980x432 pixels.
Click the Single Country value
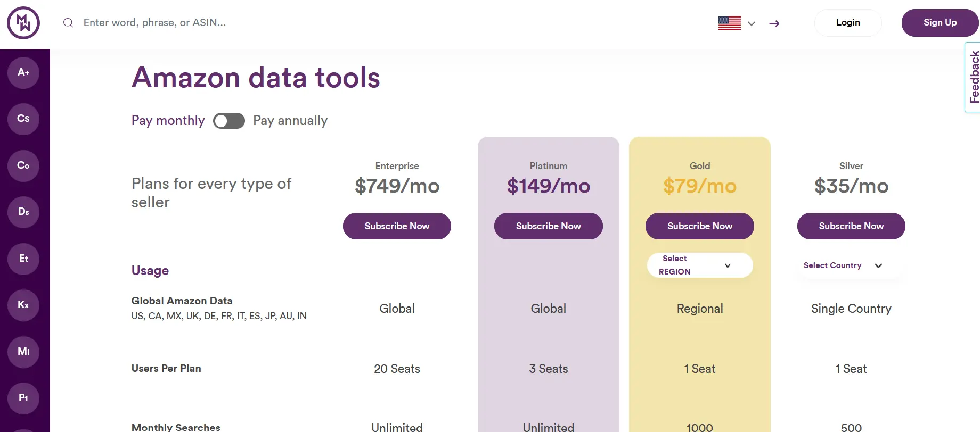tap(851, 309)
